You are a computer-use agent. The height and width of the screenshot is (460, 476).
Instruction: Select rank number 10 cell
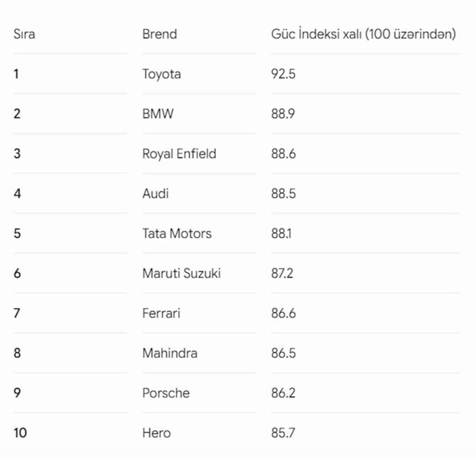pos(20,433)
